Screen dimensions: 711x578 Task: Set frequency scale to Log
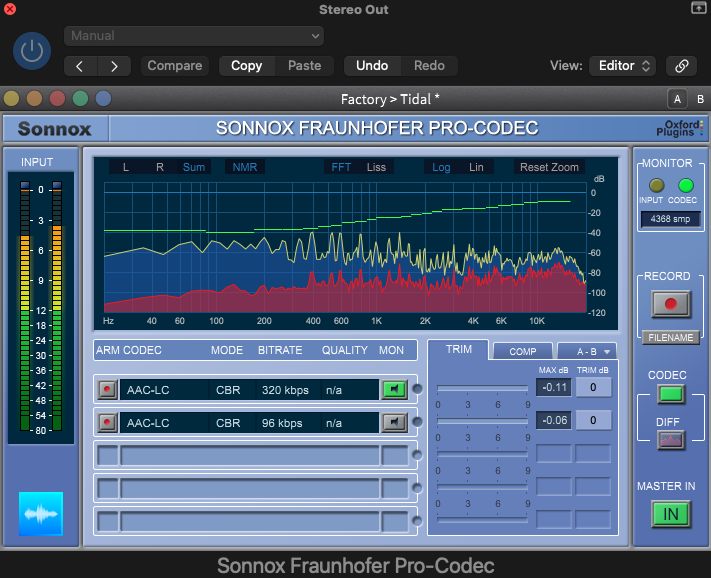[x=441, y=167]
